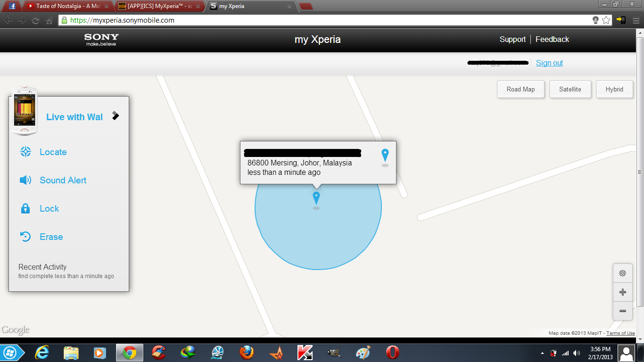Click the Lock padlock icon

click(x=25, y=208)
